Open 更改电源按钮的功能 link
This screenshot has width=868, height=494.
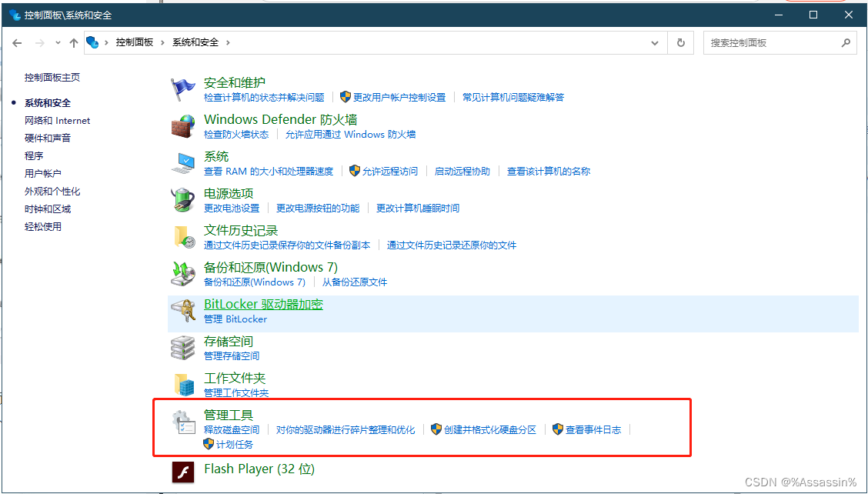(318, 209)
